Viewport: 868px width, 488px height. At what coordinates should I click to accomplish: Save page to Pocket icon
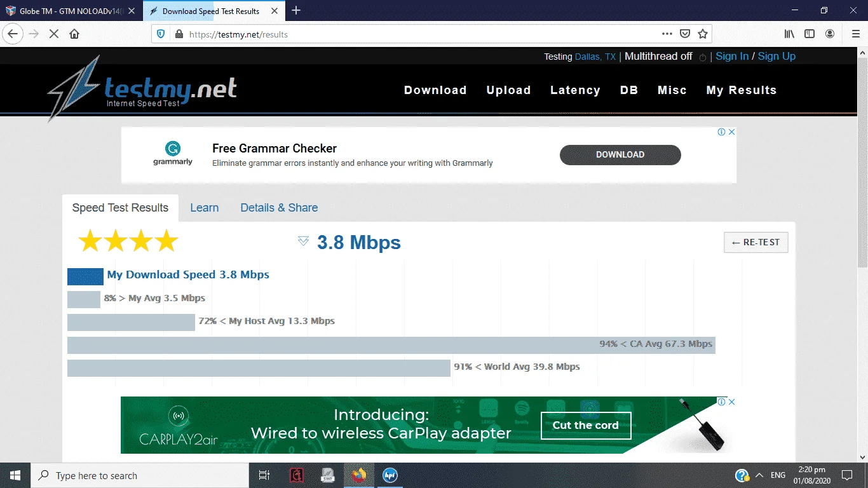(685, 34)
